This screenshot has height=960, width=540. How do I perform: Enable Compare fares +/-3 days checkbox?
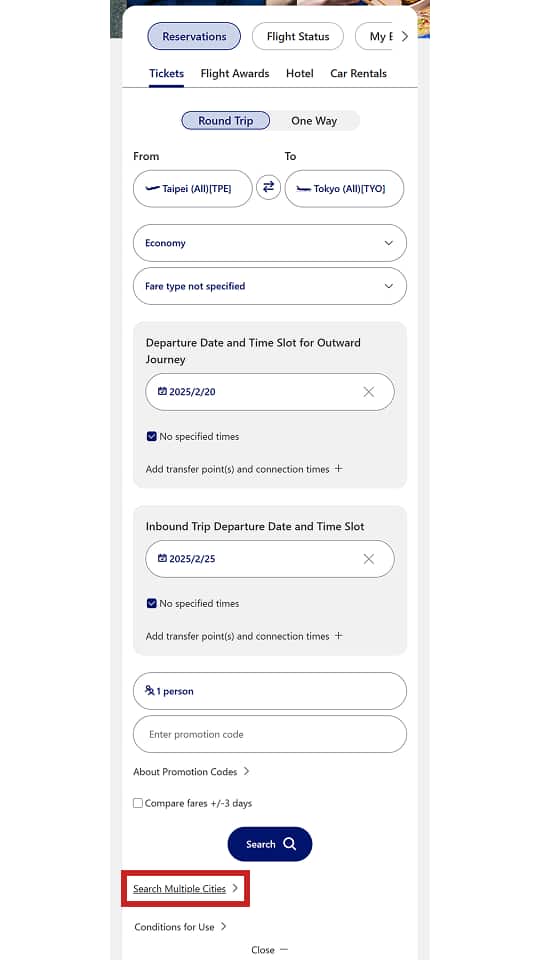point(138,803)
